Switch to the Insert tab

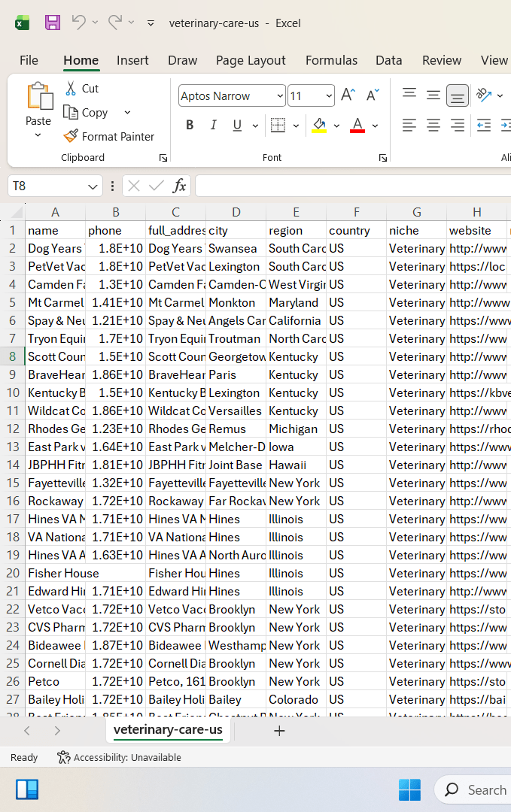pos(132,60)
